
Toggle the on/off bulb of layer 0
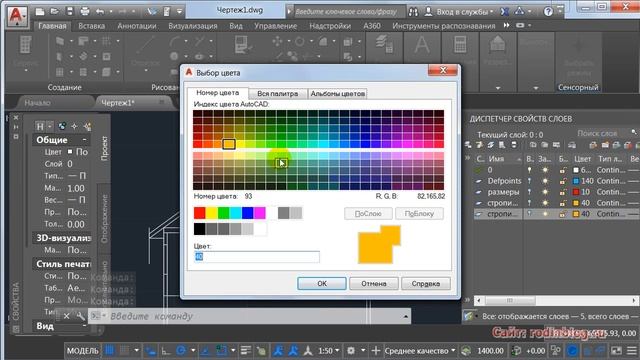530,170
